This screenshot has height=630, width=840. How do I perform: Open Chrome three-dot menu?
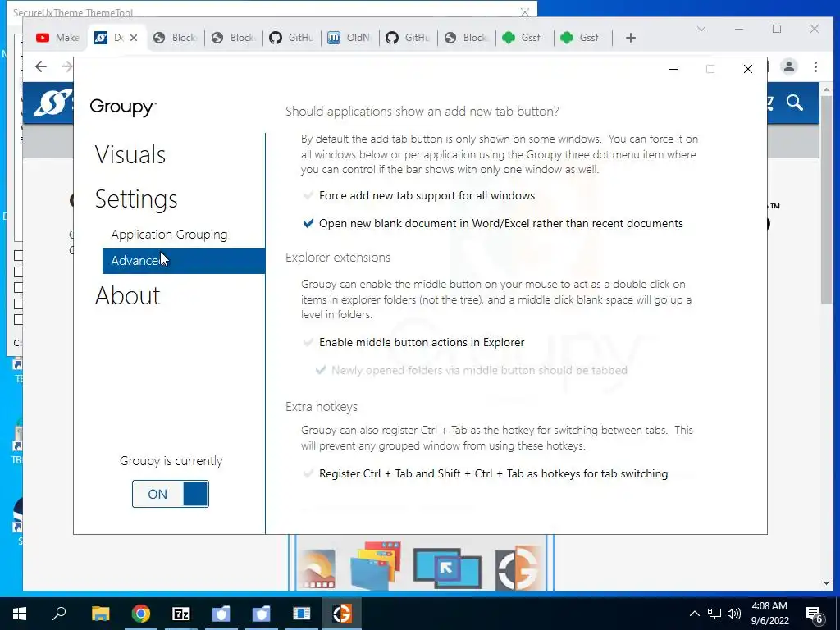[x=815, y=66]
